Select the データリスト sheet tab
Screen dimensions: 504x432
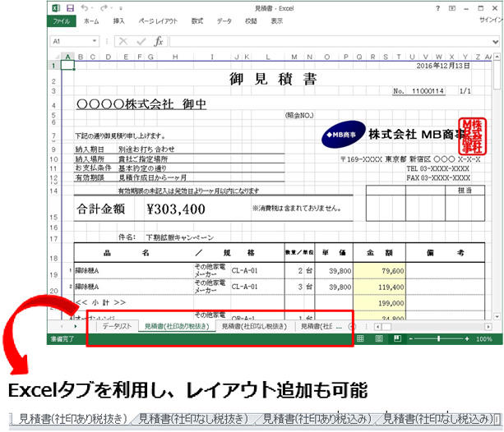(118, 326)
